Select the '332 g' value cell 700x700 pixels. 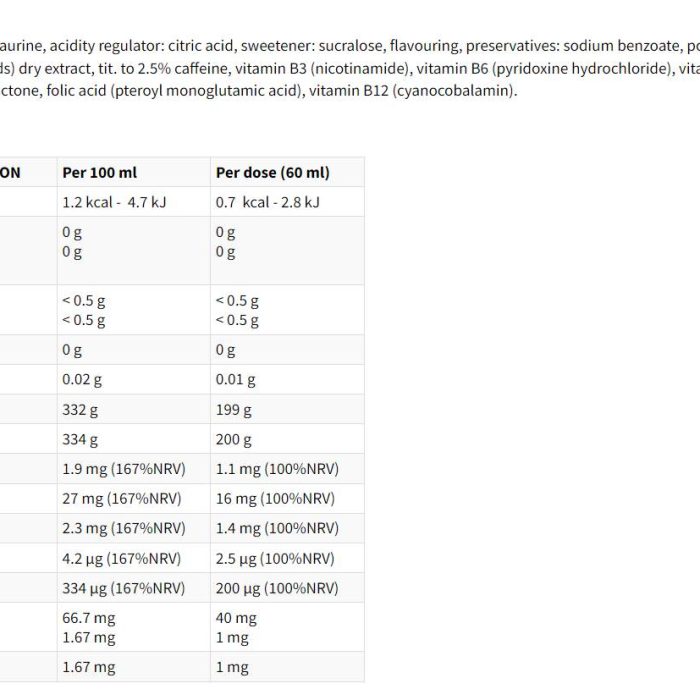pos(133,409)
